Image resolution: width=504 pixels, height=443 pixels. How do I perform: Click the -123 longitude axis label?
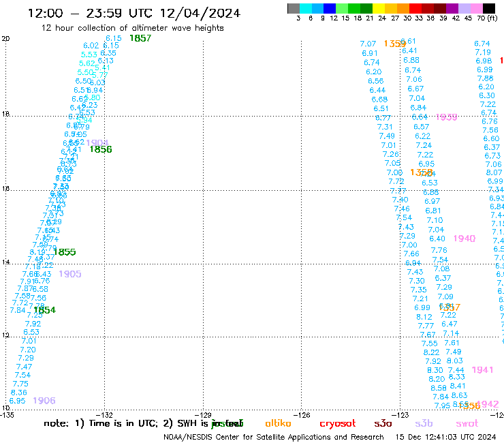coord(400,415)
